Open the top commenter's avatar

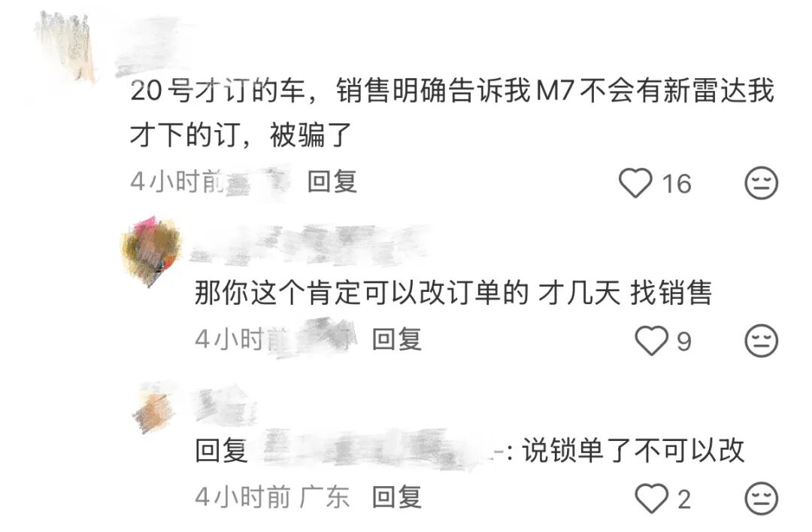[66, 47]
